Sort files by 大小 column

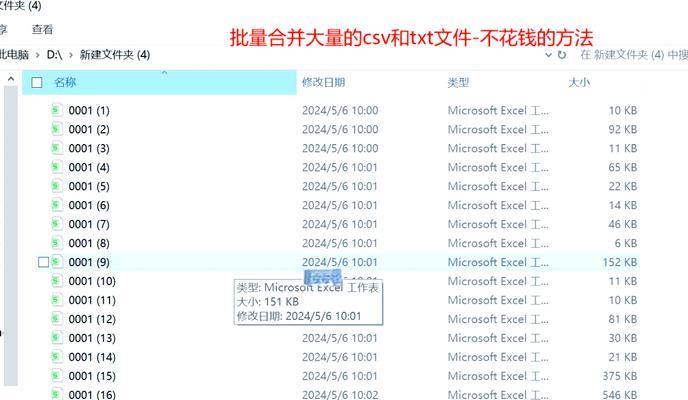click(579, 82)
